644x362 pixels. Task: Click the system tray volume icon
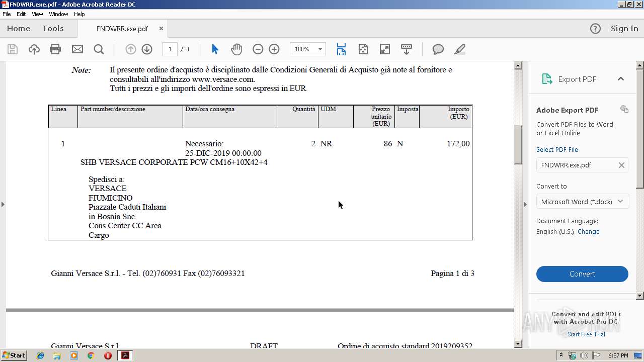coord(584,355)
